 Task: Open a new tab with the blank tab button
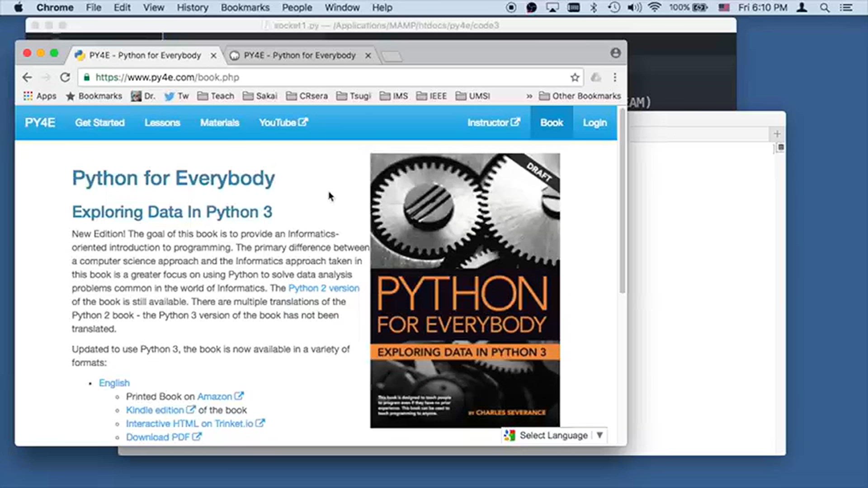[392, 56]
